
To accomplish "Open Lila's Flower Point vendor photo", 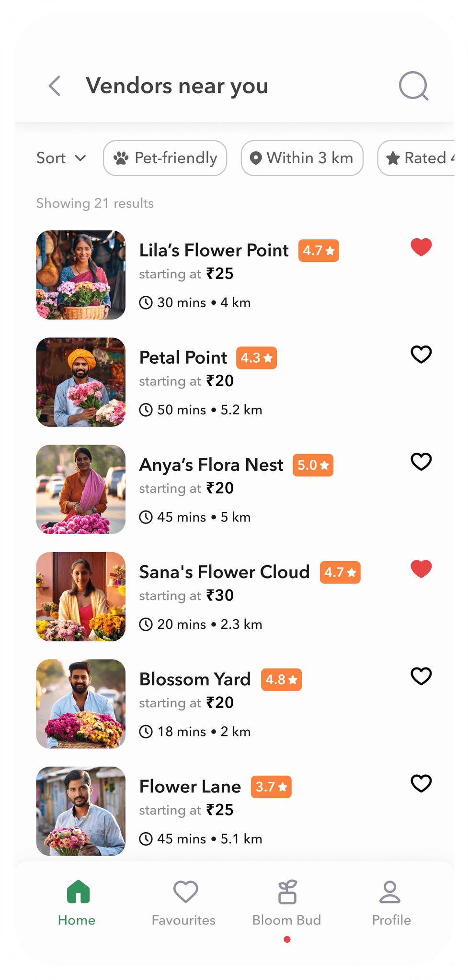I will click(81, 275).
